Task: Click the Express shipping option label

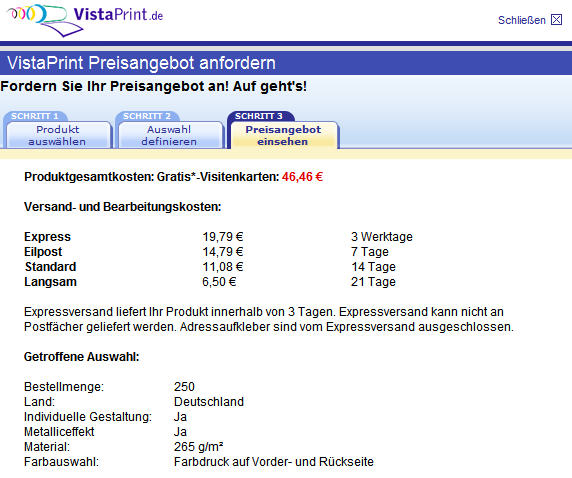Action: pos(47,237)
